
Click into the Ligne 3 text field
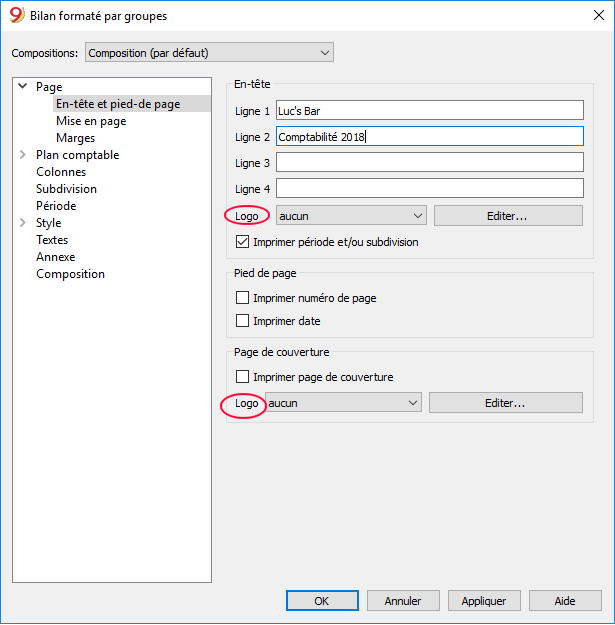coord(430,162)
